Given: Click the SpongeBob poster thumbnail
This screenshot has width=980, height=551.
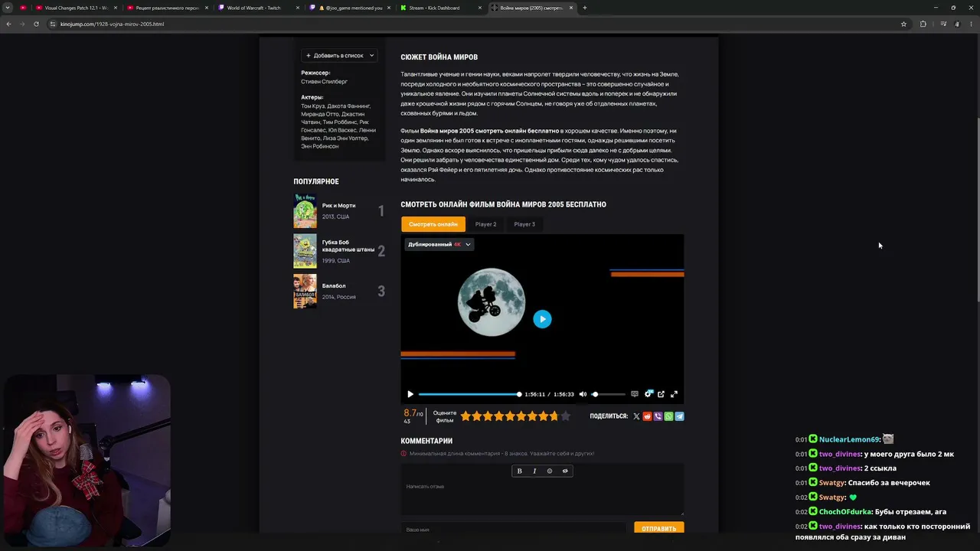Looking at the screenshot, I should tap(305, 251).
